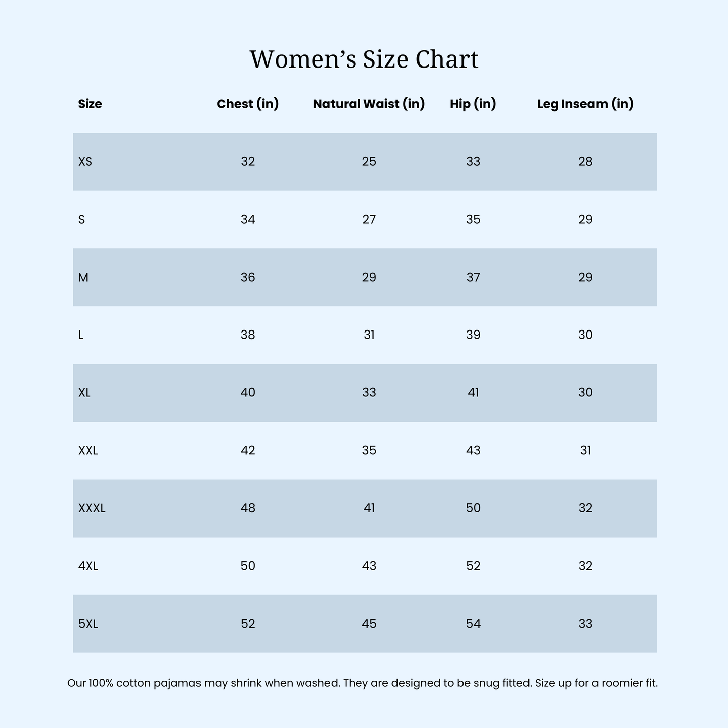Click the XXL leg inseam value 31

pyautogui.click(x=585, y=450)
